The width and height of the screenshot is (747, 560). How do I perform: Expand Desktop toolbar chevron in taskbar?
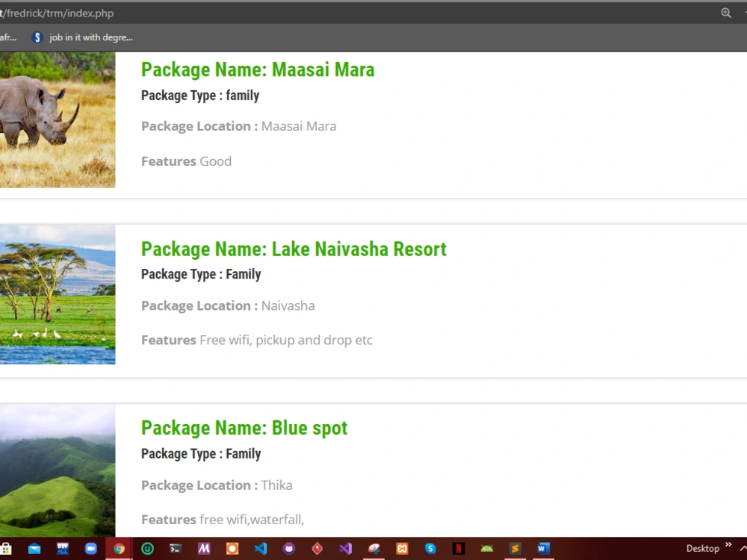pyautogui.click(x=728, y=544)
